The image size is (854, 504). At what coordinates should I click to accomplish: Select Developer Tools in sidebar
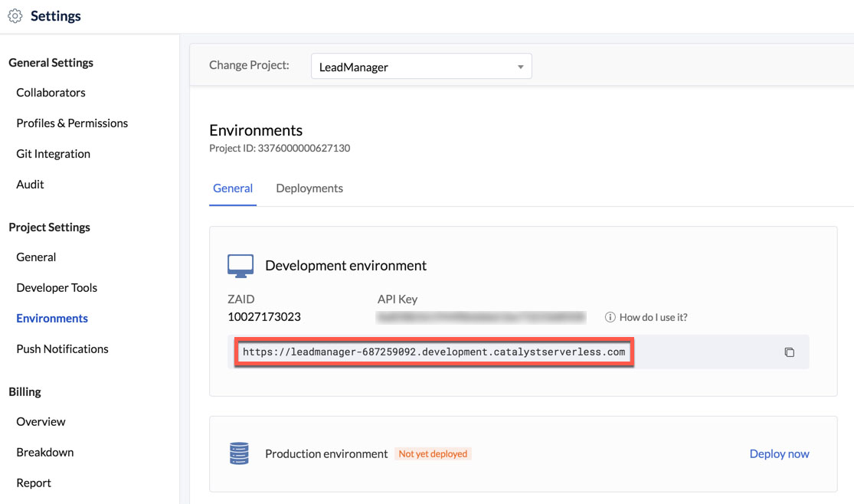57,288
